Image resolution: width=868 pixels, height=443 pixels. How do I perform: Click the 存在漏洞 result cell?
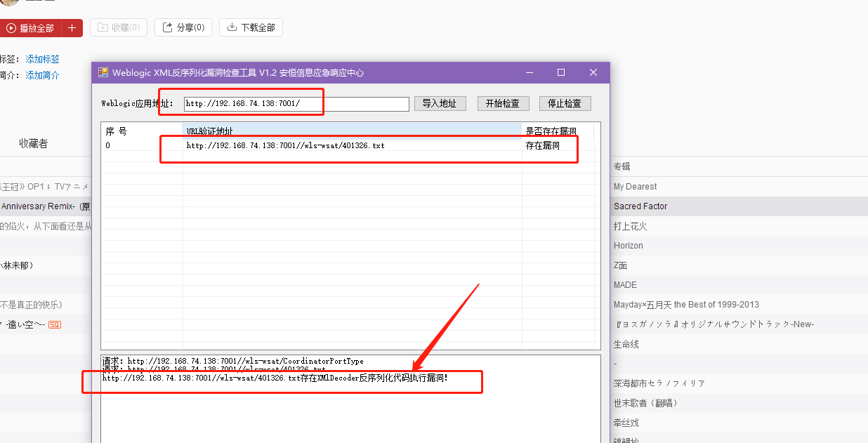click(x=543, y=146)
